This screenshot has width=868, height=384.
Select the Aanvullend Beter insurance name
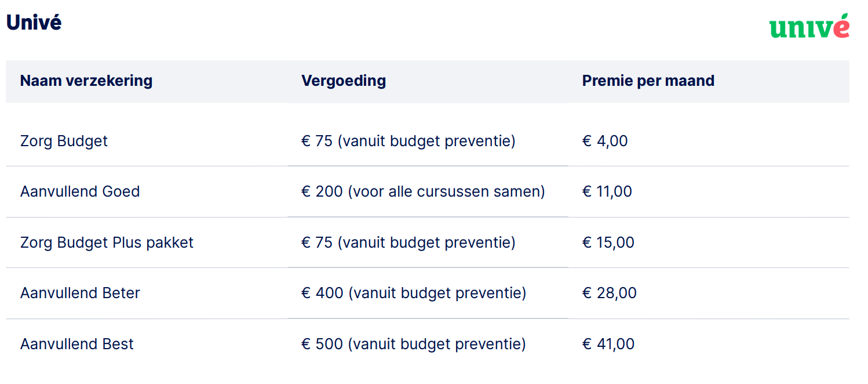80,293
